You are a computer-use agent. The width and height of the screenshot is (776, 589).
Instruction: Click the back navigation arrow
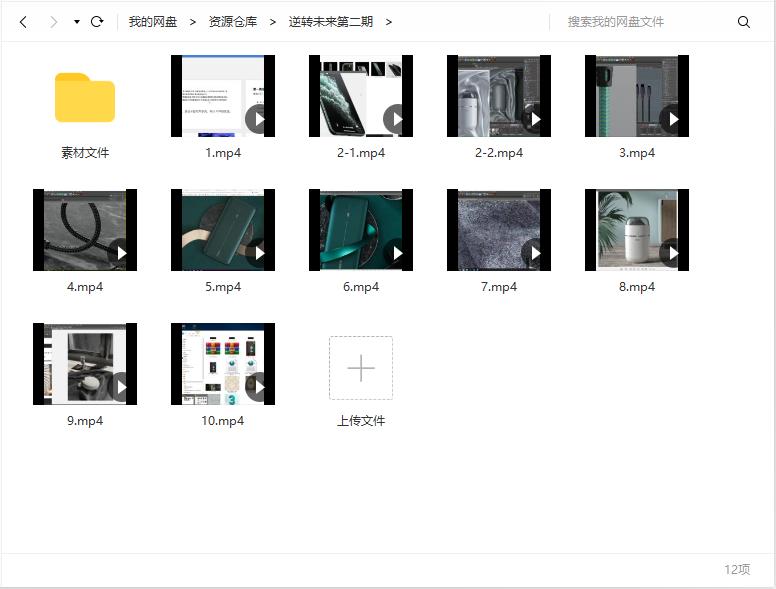pyautogui.click(x=24, y=22)
